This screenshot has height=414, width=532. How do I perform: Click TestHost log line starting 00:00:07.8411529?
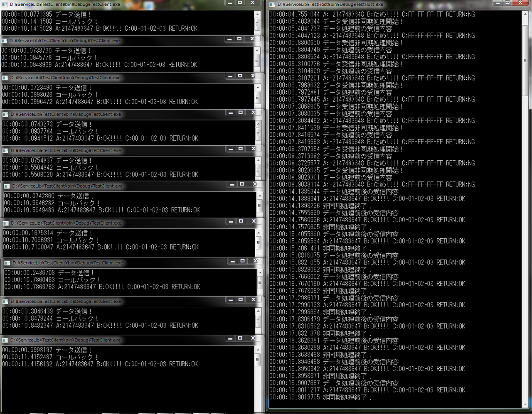pyautogui.click(x=336, y=128)
